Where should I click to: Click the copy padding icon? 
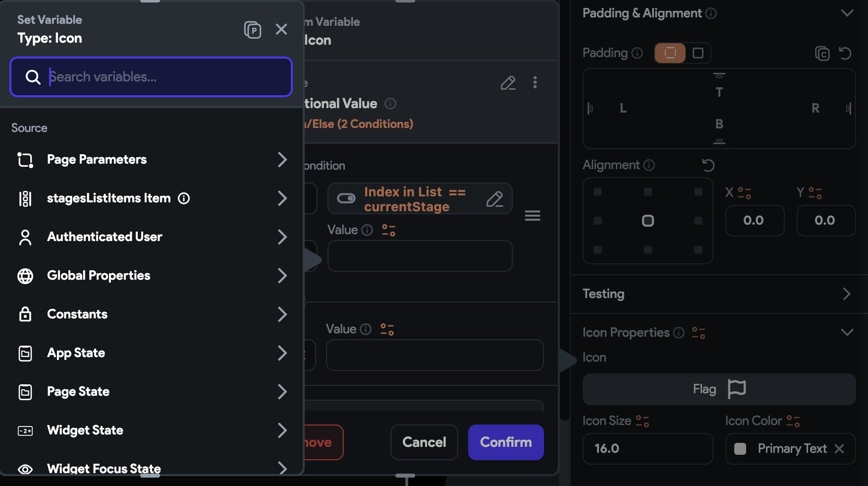tap(822, 53)
